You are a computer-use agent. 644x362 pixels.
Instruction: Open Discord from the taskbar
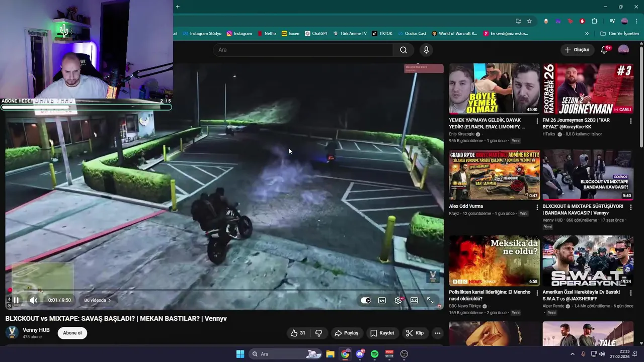[x=360, y=354]
